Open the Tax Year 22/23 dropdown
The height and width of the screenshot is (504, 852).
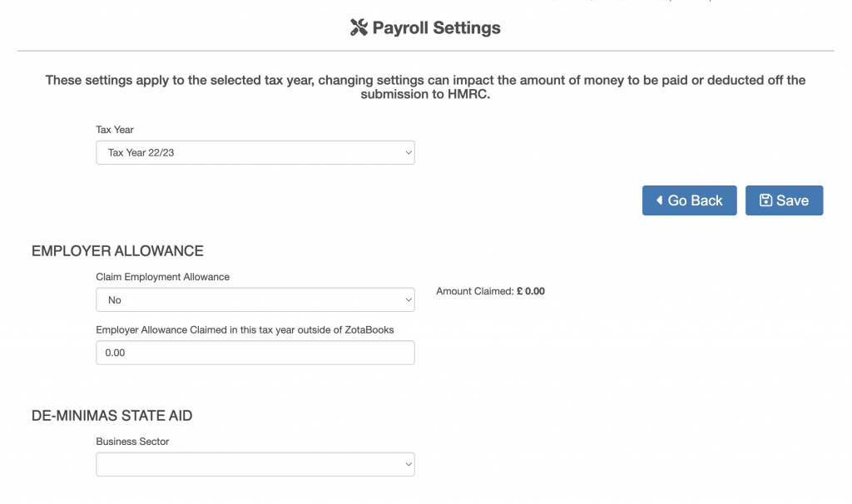pyautogui.click(x=255, y=153)
